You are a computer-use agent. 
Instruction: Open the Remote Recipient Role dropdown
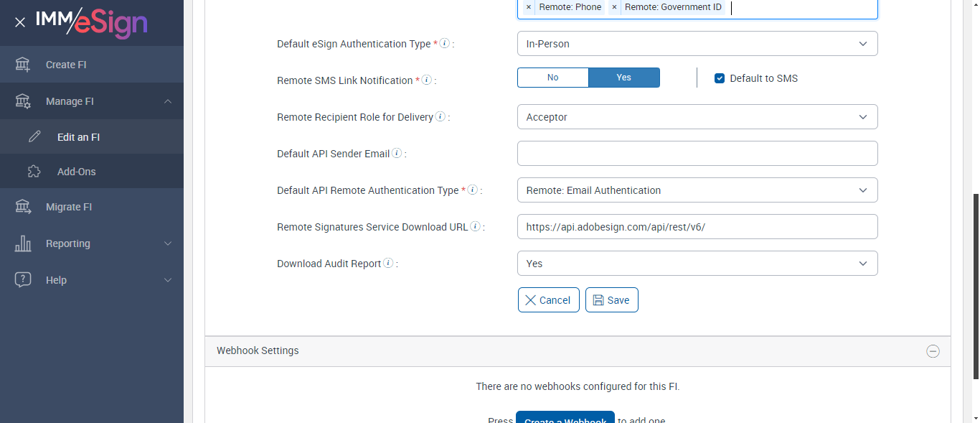697,117
